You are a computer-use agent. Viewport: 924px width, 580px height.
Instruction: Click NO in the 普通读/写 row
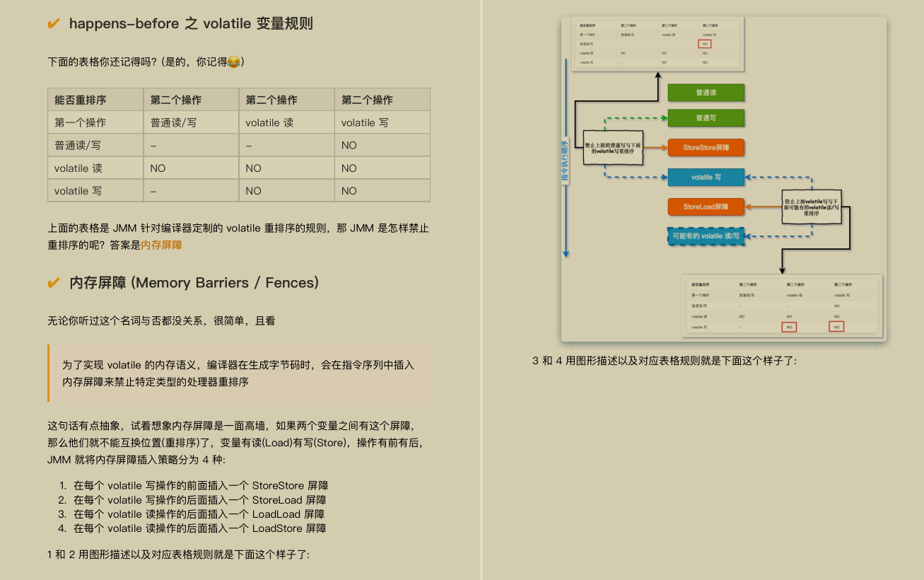[382, 145]
